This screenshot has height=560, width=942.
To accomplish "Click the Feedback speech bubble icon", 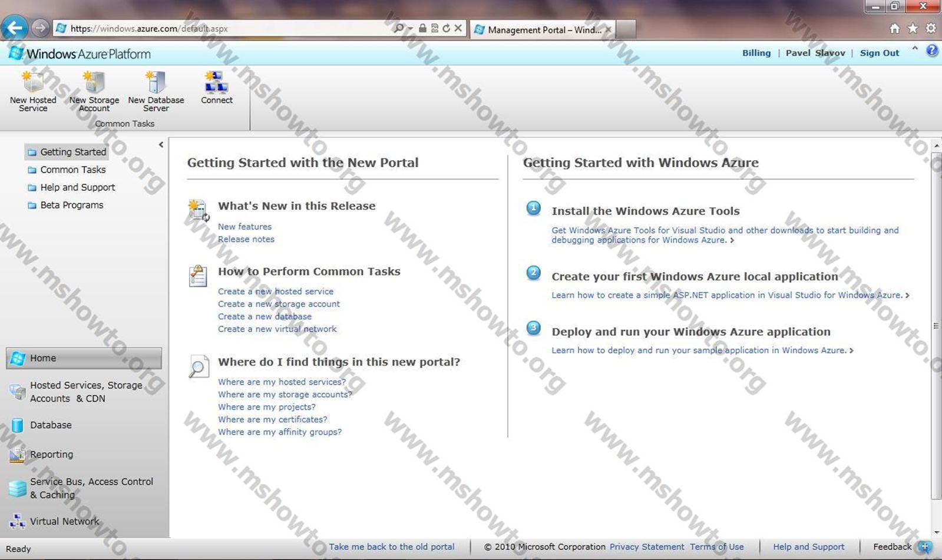I will pos(925,547).
